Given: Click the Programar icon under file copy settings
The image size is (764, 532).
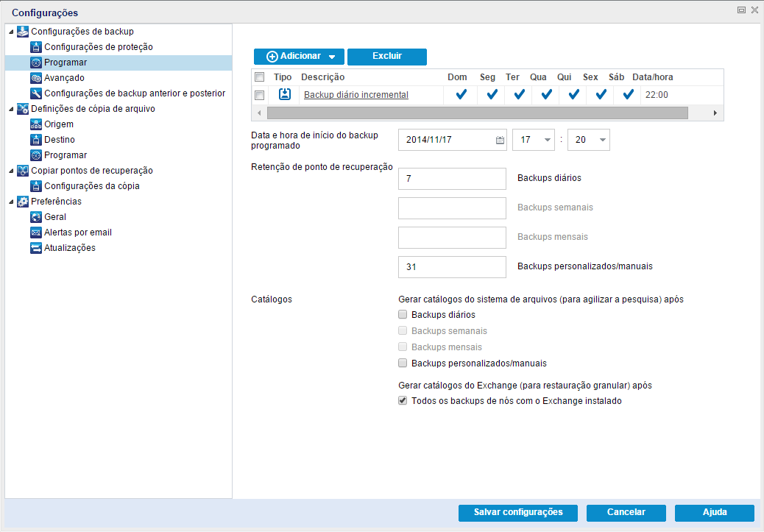Looking at the screenshot, I should coord(36,155).
